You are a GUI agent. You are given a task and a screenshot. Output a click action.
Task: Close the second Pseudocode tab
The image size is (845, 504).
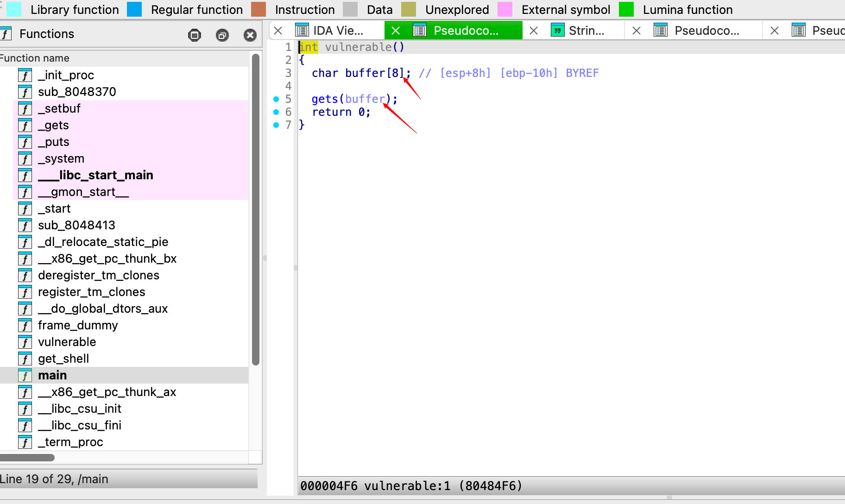pyautogui.click(x=637, y=31)
